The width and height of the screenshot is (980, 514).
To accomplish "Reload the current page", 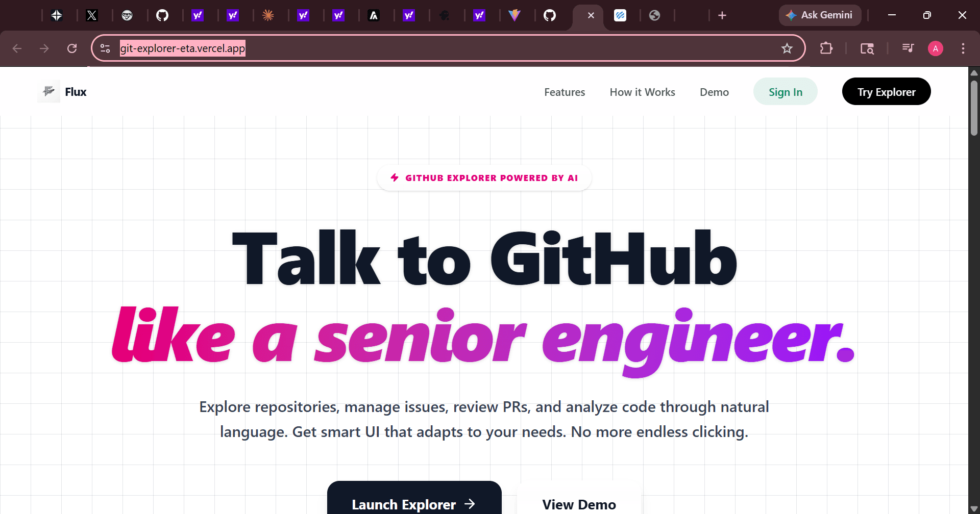I will point(72,48).
